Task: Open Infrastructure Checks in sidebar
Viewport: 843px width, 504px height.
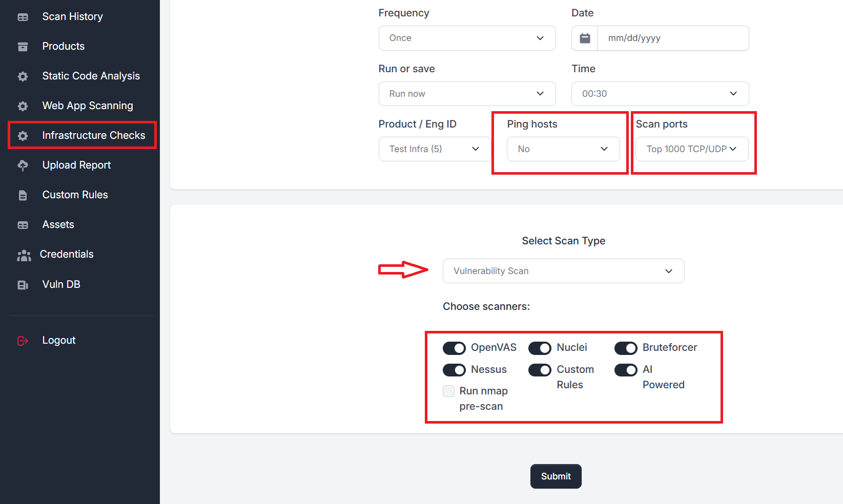Action: [x=93, y=135]
